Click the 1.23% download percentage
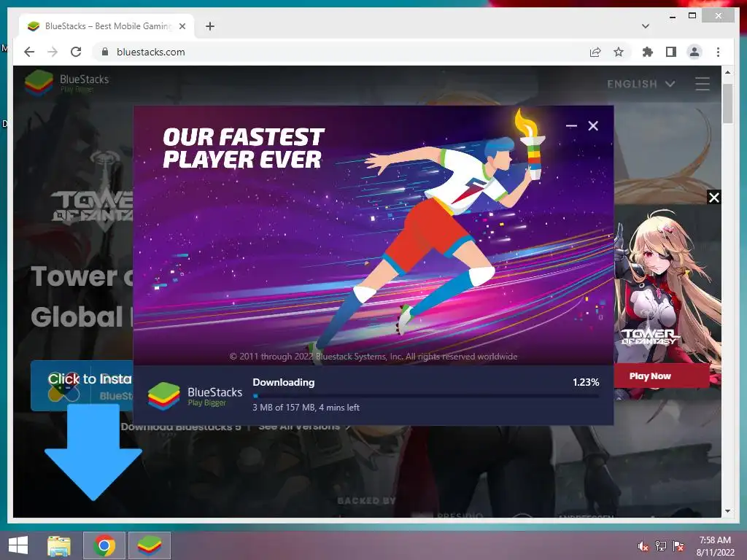747x560 pixels. 586,382
